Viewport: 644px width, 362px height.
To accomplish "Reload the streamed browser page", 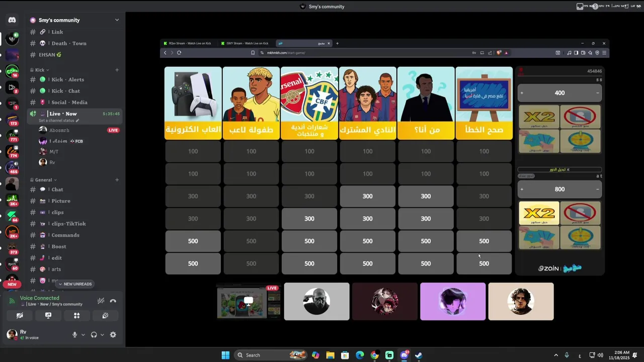I will tap(179, 53).
